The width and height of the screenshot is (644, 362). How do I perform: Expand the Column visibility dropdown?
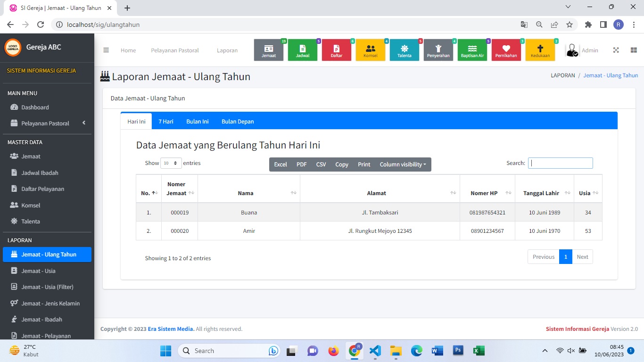tap(403, 165)
